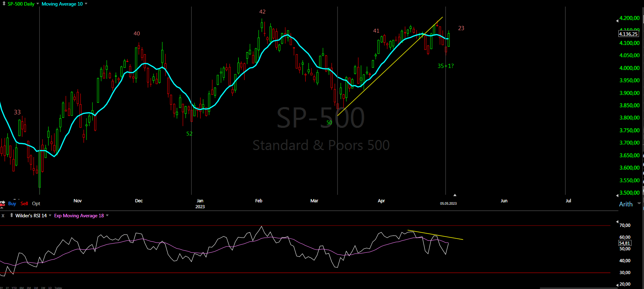This screenshot has height=289, width=644.
Task: Click the small menu icon right of Arith
Action: (x=639, y=203)
